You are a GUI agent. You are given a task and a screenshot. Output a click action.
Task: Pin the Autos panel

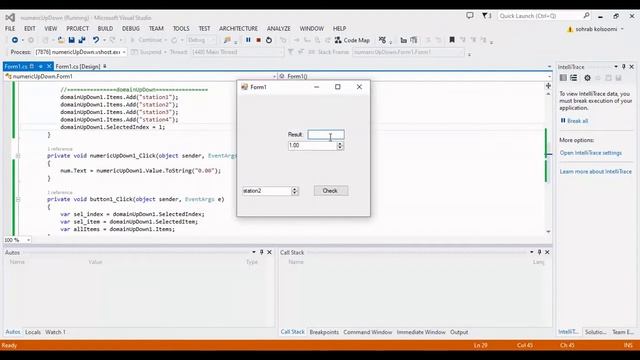tap(262, 252)
